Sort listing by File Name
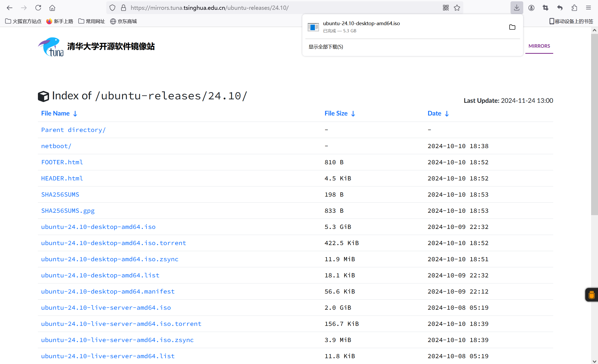The width and height of the screenshot is (598, 364). (59, 113)
